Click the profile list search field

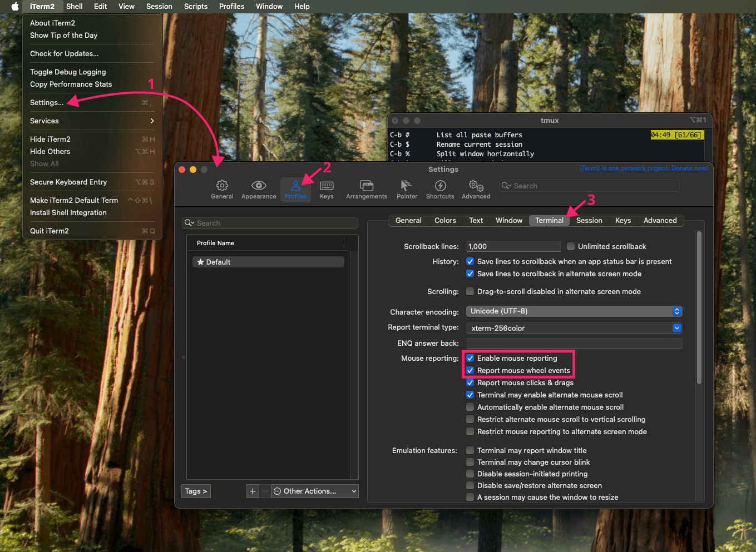coord(270,223)
